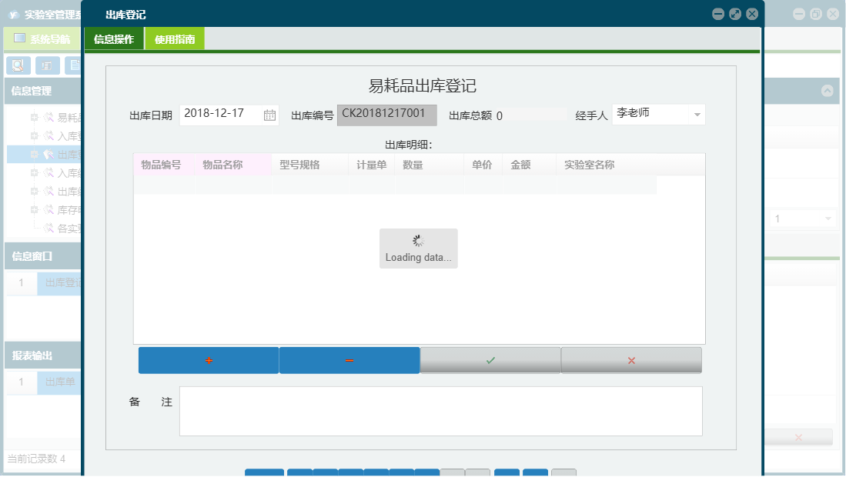Open the calendar date picker for 出库日期
Screen dimensions: 846x504
point(271,113)
